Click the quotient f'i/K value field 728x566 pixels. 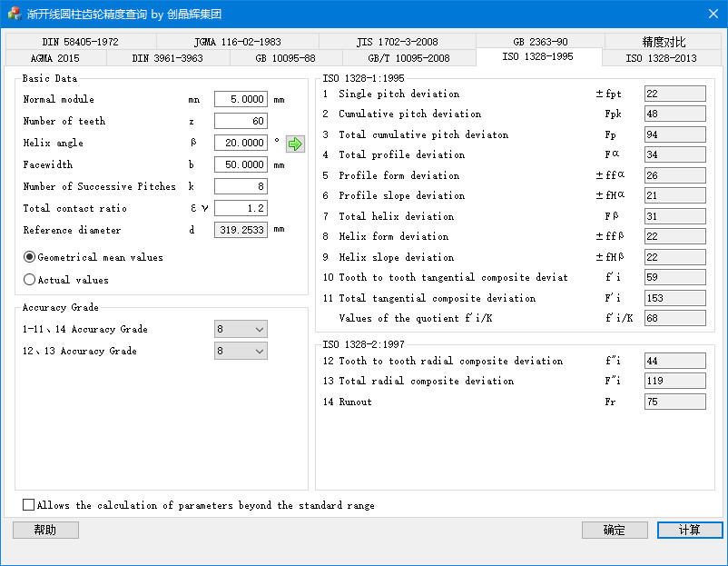pyautogui.click(x=675, y=318)
